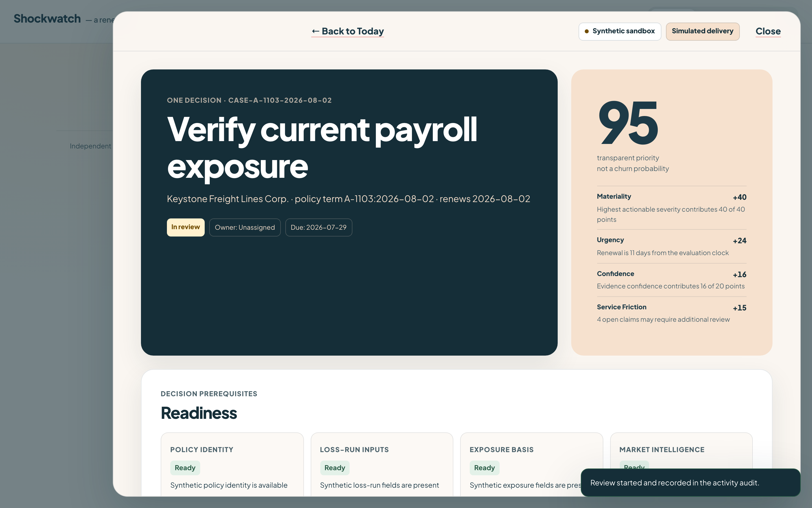
Task: Click the Policy Identity card title
Action: (x=202, y=450)
